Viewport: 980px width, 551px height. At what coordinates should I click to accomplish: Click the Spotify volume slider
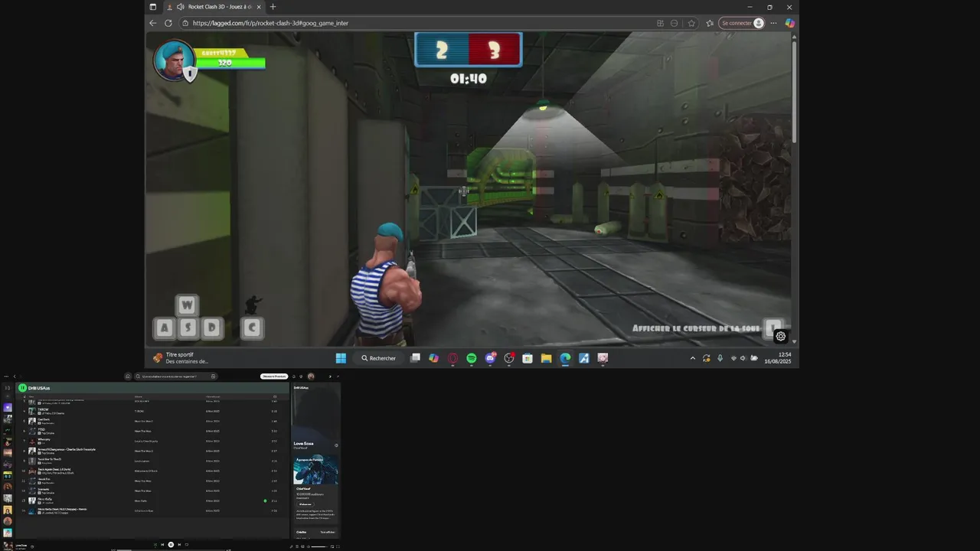coord(319,546)
